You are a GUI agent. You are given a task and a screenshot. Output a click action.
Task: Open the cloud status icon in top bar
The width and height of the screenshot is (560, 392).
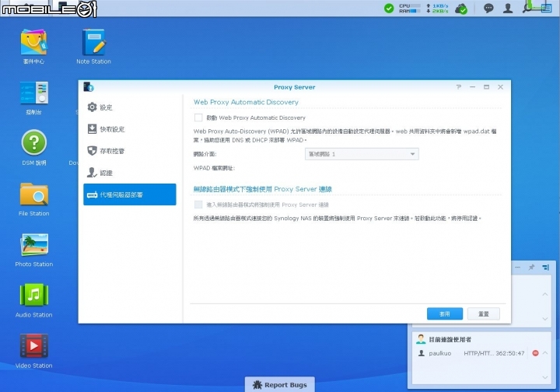461,9
